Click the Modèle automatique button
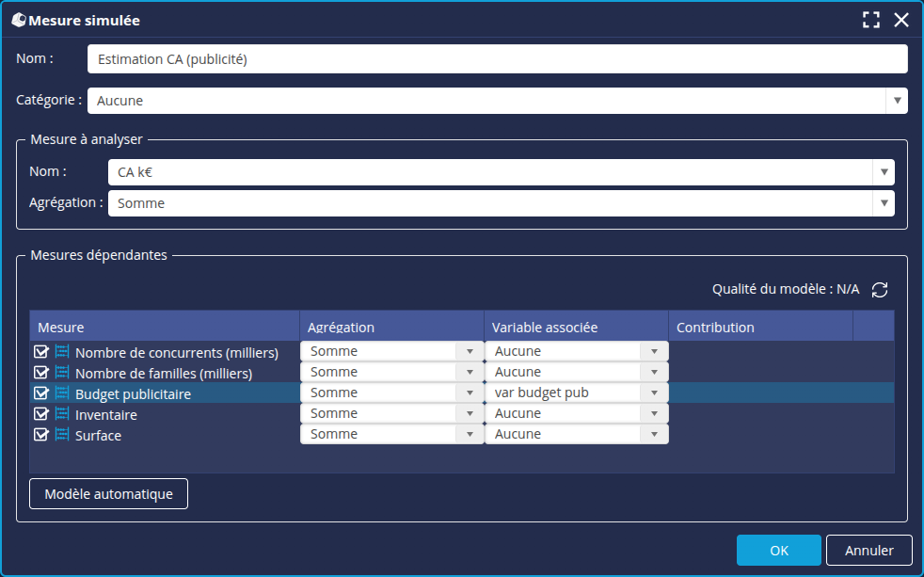This screenshot has width=924, height=577. pos(109,494)
